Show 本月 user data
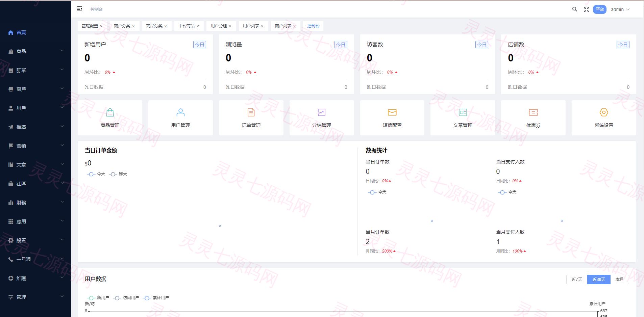Viewport: 644px width, 317px height. [619, 280]
